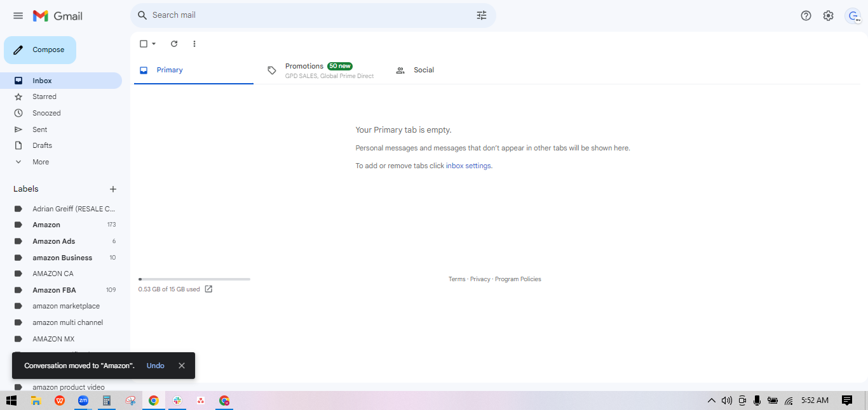The height and width of the screenshot is (410, 868).
Task: Switch to the Social tab
Action: click(416, 70)
